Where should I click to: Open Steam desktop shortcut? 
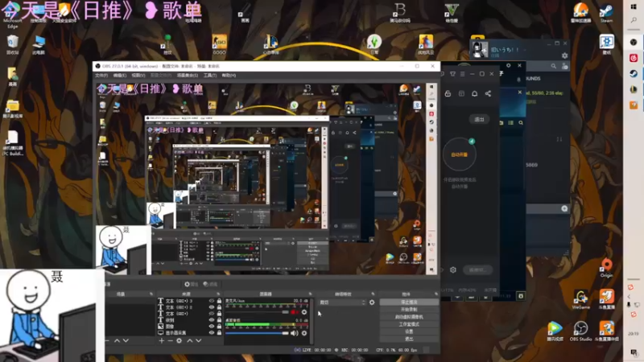(x=606, y=13)
